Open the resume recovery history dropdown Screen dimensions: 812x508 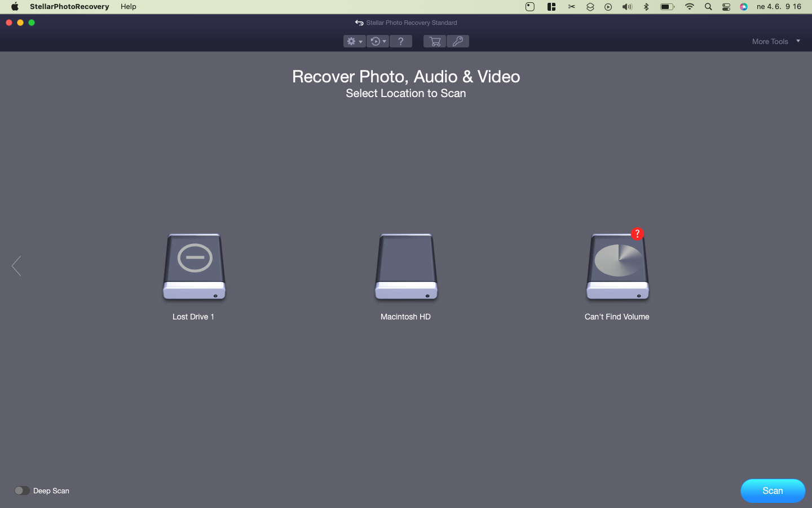click(378, 41)
